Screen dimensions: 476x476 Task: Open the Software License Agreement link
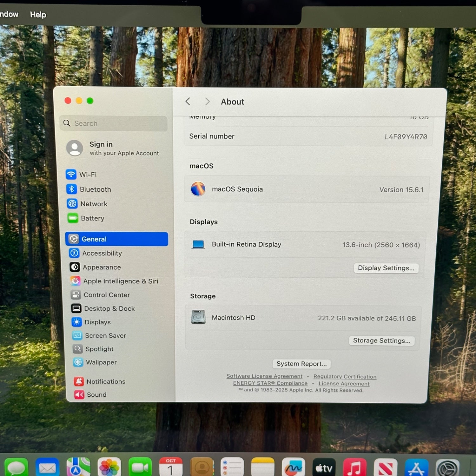point(264,376)
